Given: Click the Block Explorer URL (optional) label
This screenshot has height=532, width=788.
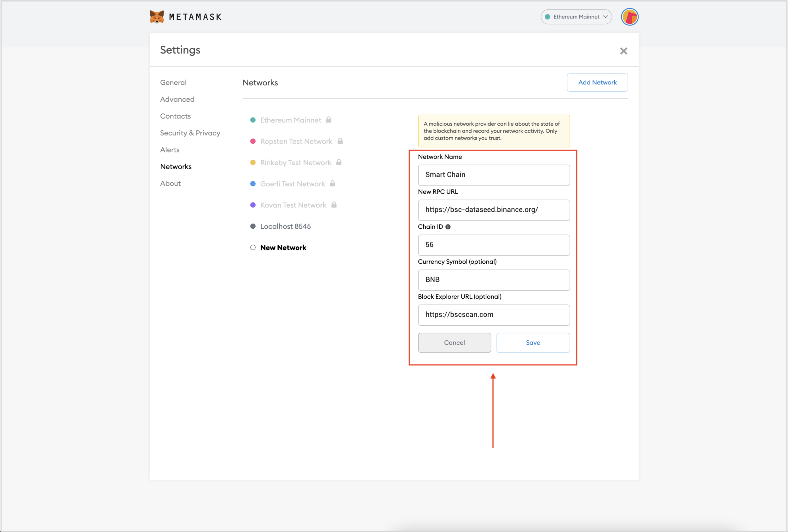Looking at the screenshot, I should [x=460, y=296].
